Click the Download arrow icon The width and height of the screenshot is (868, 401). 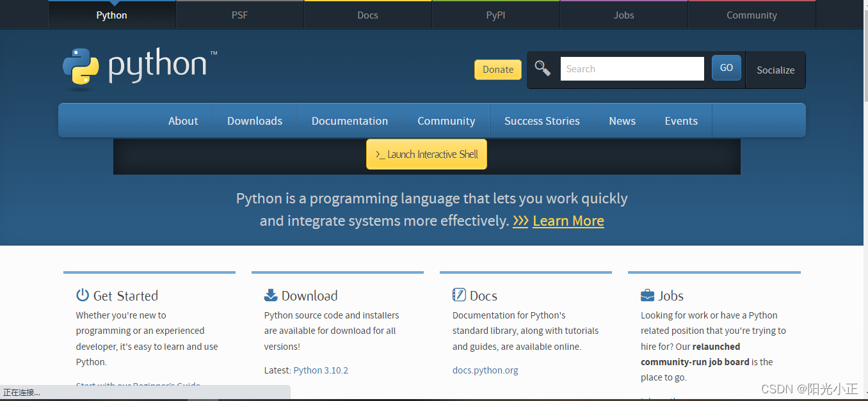[x=271, y=295]
